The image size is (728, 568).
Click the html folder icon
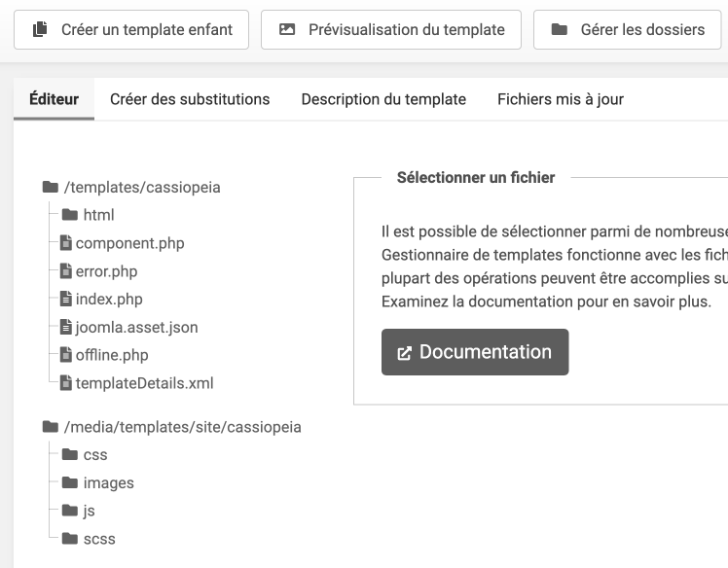pyautogui.click(x=70, y=214)
